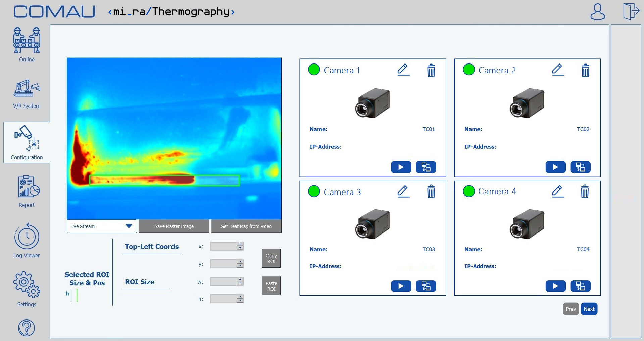644x341 pixels.
Task: Open the Online section
Action: [x=27, y=45]
